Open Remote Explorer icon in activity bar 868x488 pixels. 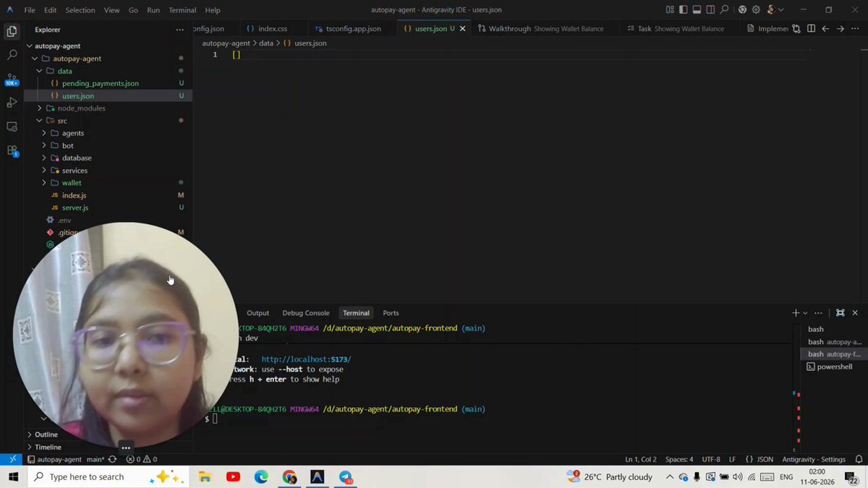coord(12,127)
